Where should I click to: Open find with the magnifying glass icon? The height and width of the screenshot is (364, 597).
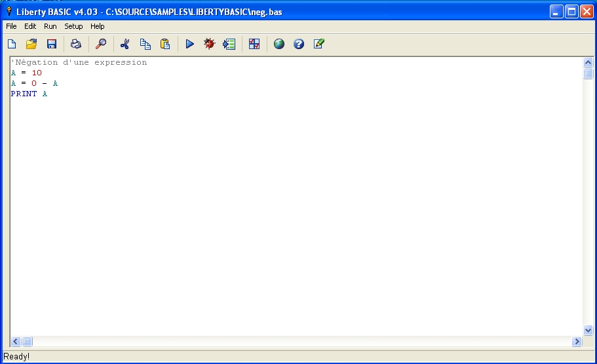(x=101, y=44)
